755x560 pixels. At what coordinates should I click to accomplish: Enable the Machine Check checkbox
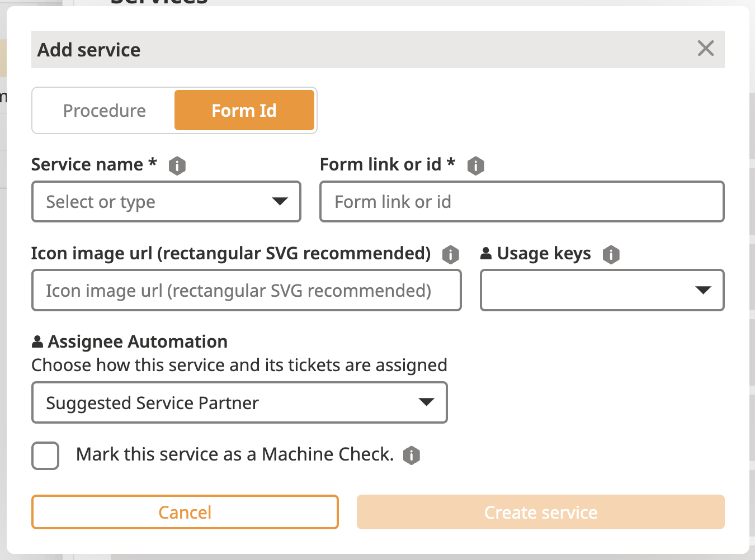45,455
